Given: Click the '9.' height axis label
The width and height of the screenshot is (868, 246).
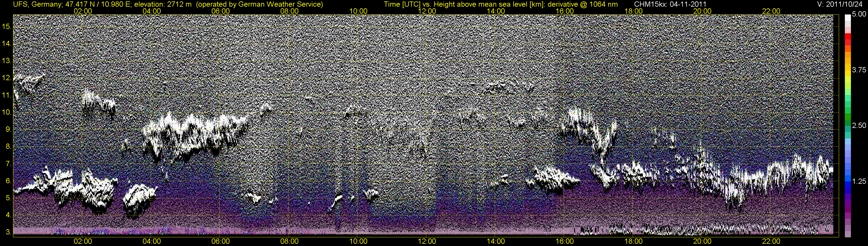Looking at the screenshot, I should tap(9, 129).
